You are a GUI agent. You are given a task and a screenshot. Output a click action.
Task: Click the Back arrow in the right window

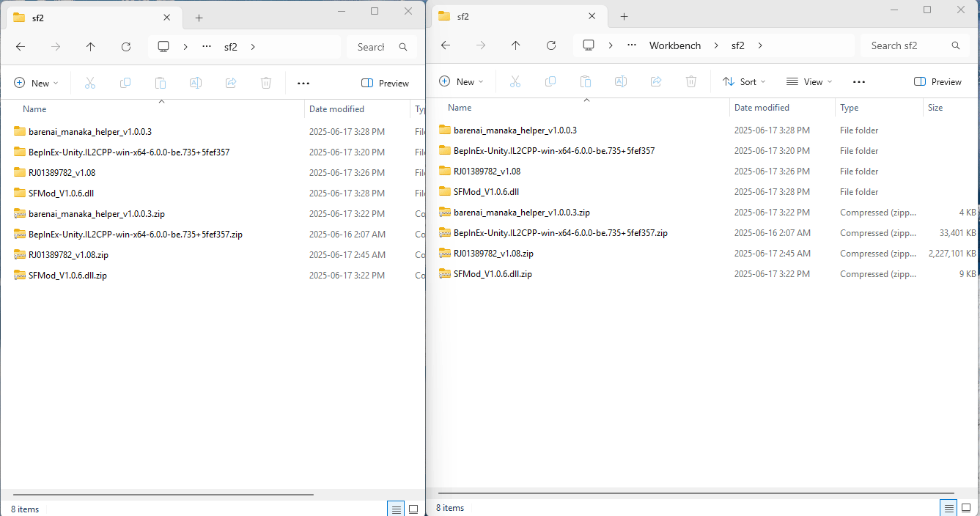click(x=445, y=45)
